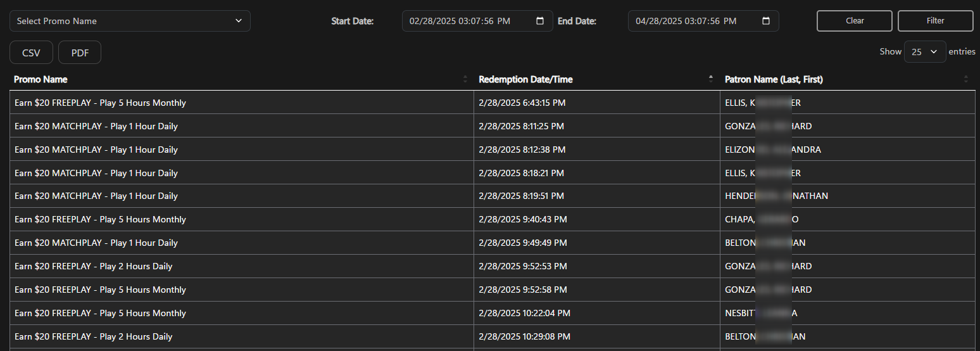Sort by the Patron Name column header
980x351 pixels.
point(774,79)
